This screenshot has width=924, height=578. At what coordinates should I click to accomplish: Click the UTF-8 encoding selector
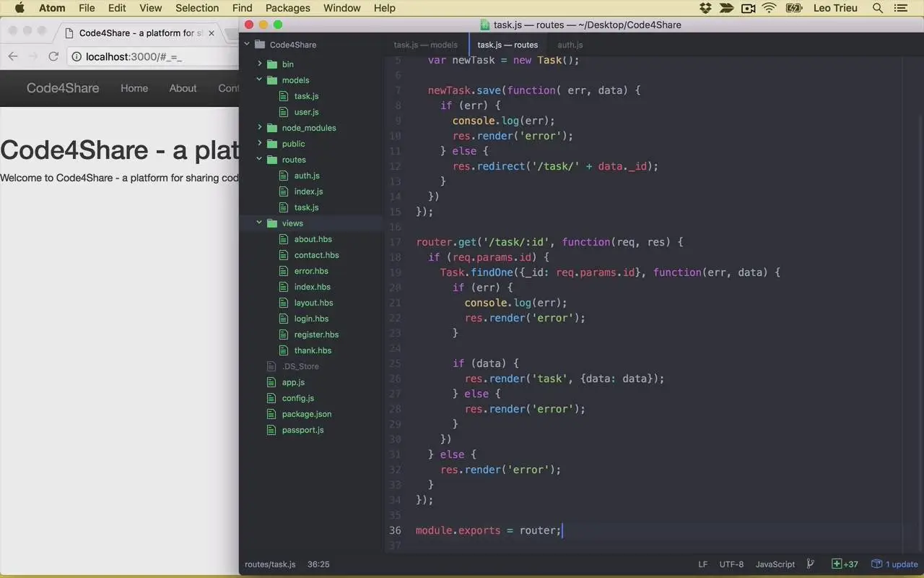(731, 564)
